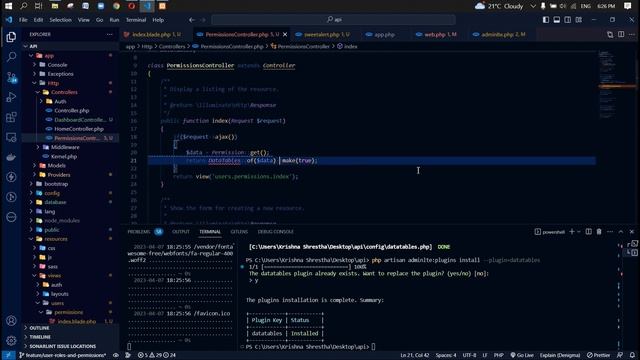
Task: Expand the Middleware folder
Action: (65, 147)
